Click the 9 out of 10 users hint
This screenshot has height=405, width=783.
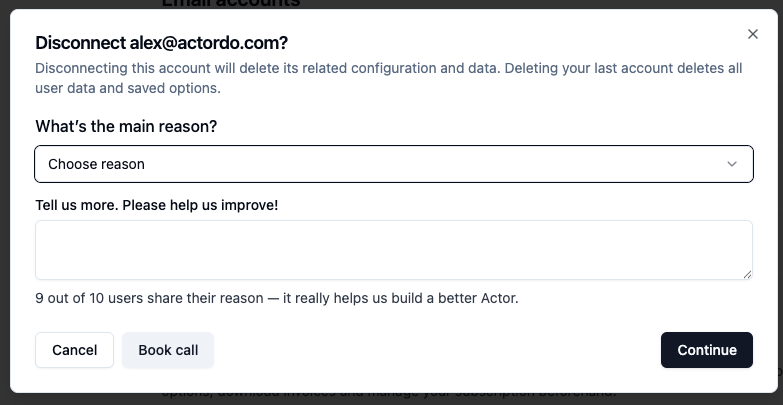(x=277, y=298)
